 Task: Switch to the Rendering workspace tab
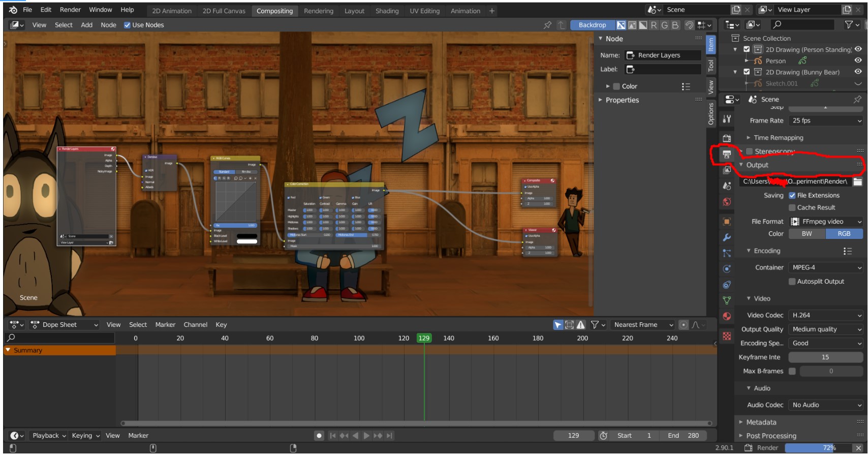pyautogui.click(x=319, y=11)
